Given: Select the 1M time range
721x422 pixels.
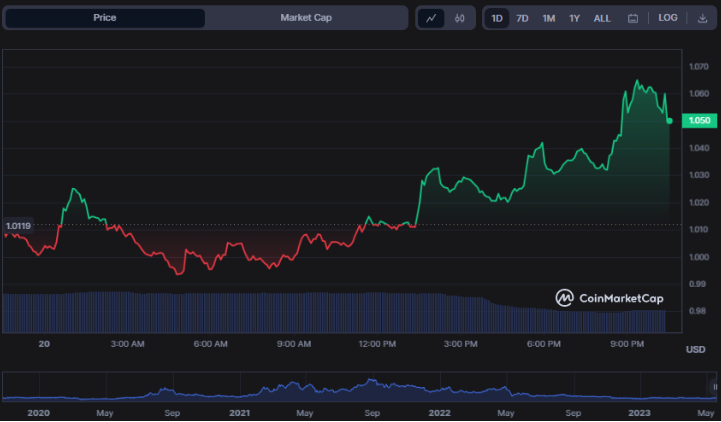Looking at the screenshot, I should pos(549,18).
